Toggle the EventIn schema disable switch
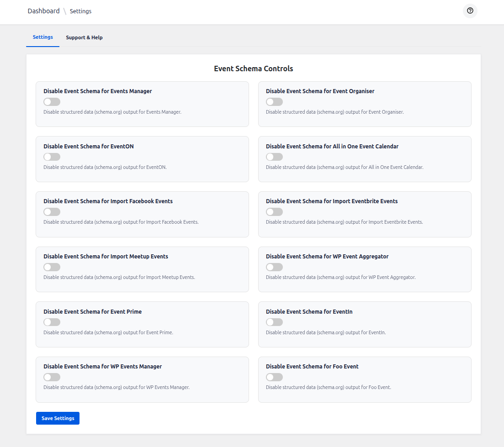504x447 pixels. 274,322
